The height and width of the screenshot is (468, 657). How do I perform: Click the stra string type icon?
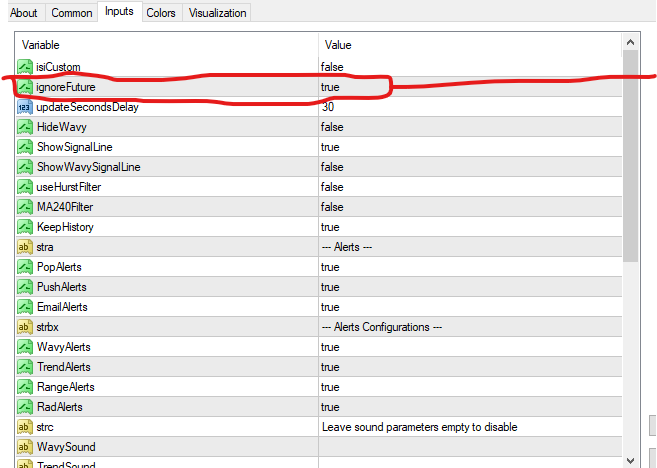[x=25, y=247]
